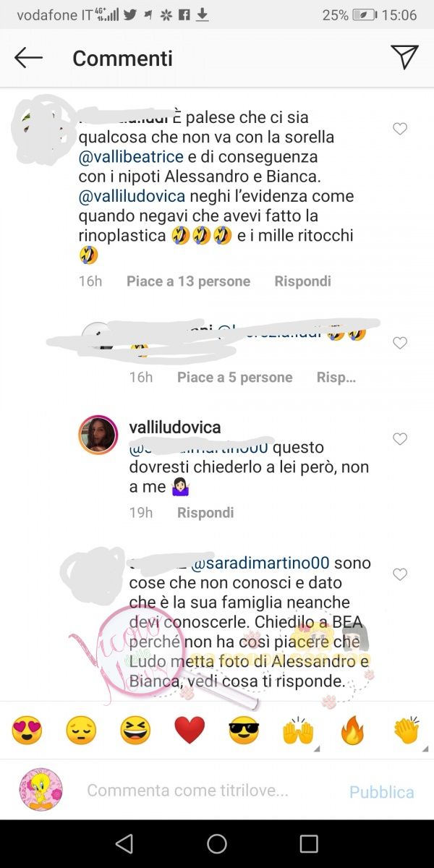Insert fire emoji reaction

[x=352, y=731]
